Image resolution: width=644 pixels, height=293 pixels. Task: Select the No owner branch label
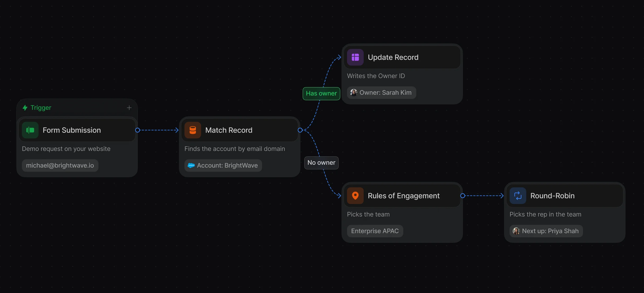321,163
